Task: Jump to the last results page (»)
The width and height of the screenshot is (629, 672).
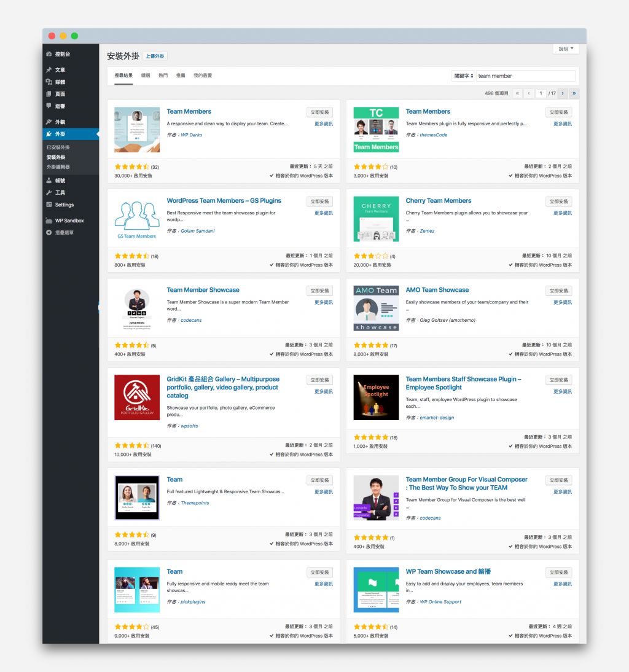Action: (x=574, y=93)
